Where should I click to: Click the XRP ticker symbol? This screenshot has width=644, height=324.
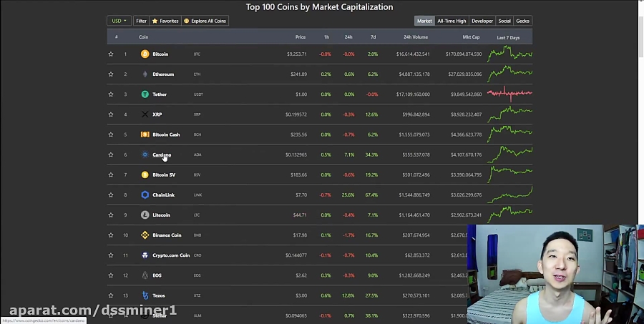click(x=197, y=114)
